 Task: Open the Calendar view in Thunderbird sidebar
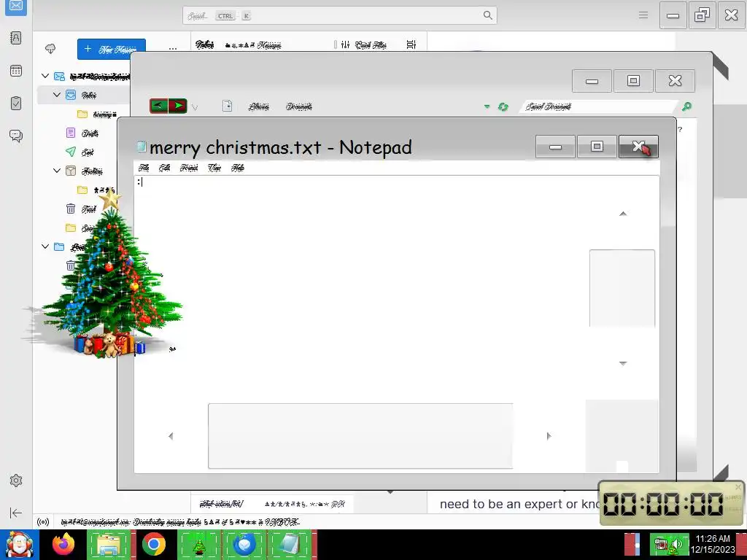[x=16, y=71]
